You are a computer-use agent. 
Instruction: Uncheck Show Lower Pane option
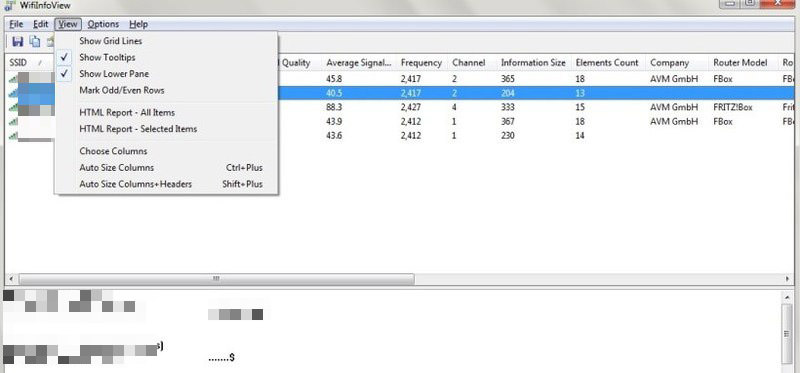click(x=166, y=73)
